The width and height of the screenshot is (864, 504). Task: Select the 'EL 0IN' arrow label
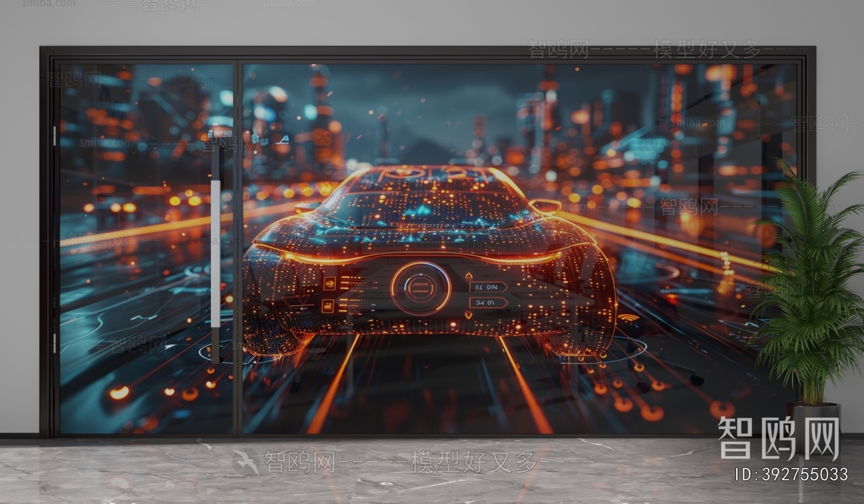click(487, 287)
